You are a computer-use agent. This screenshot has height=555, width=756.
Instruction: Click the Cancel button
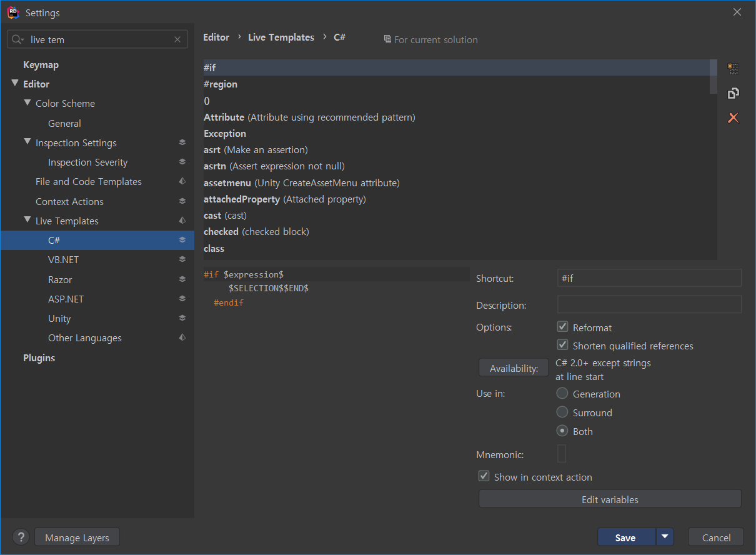[x=716, y=537]
